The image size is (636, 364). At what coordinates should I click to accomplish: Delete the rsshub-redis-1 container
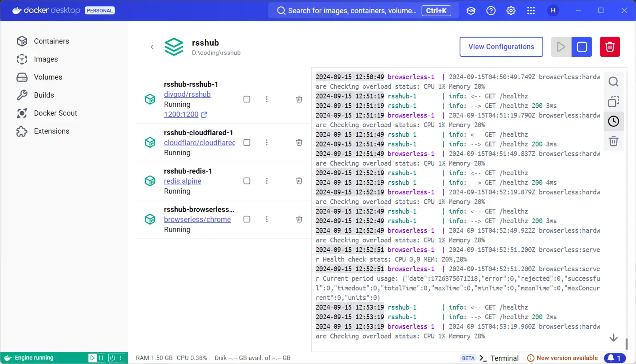(299, 181)
